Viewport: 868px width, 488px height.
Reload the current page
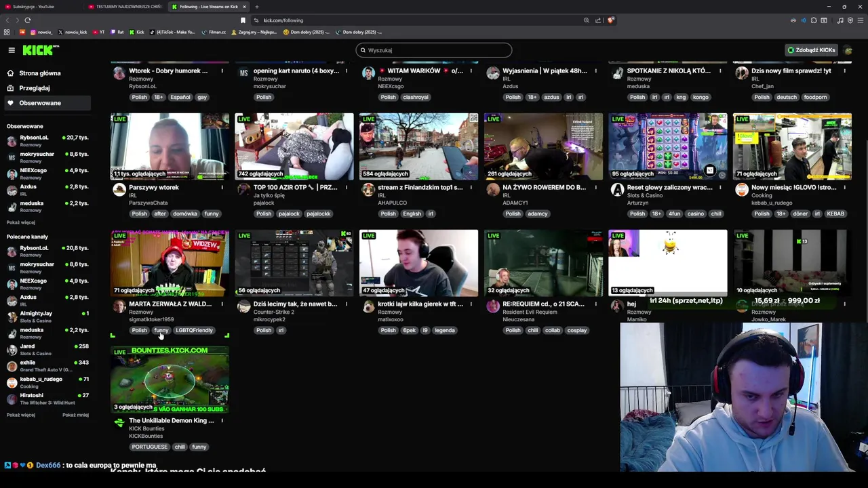(x=28, y=20)
